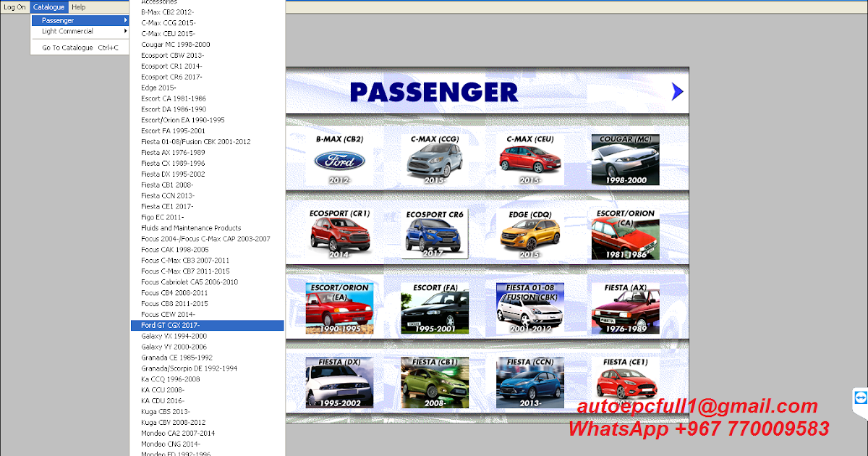
Task: Open the Edge (CDQ) 2015 tile
Action: [x=530, y=234]
